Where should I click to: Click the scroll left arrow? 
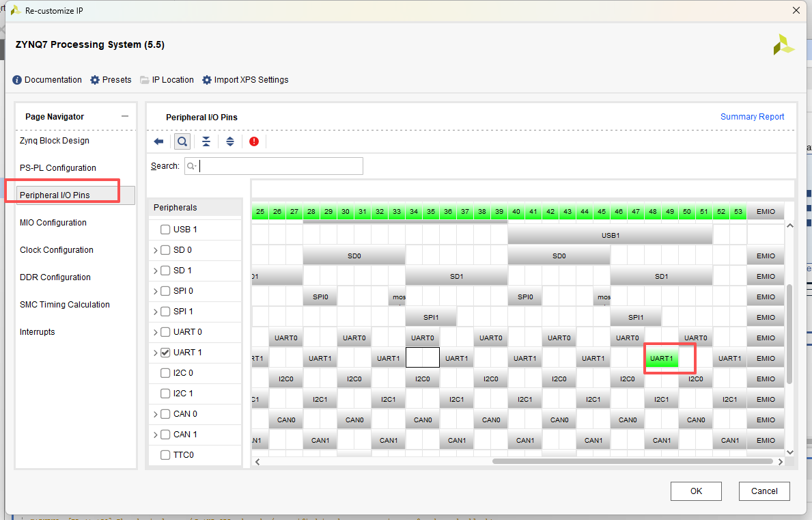tap(257, 461)
